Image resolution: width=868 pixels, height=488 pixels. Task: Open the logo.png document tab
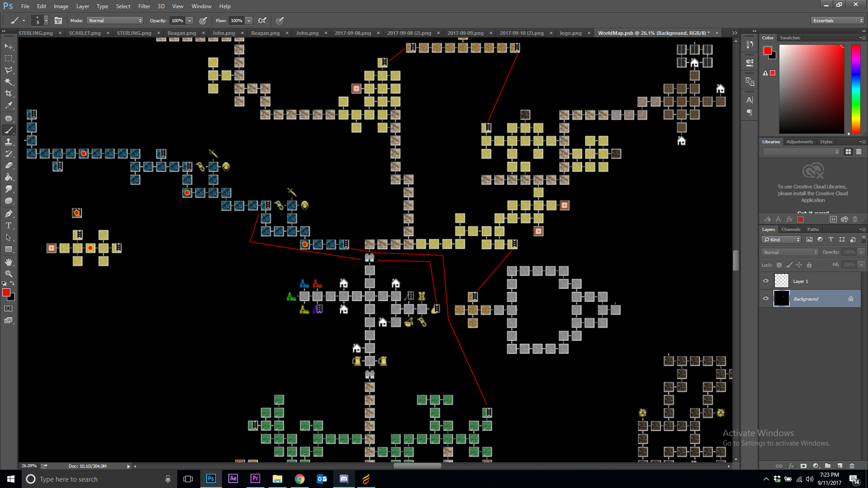pyautogui.click(x=571, y=33)
